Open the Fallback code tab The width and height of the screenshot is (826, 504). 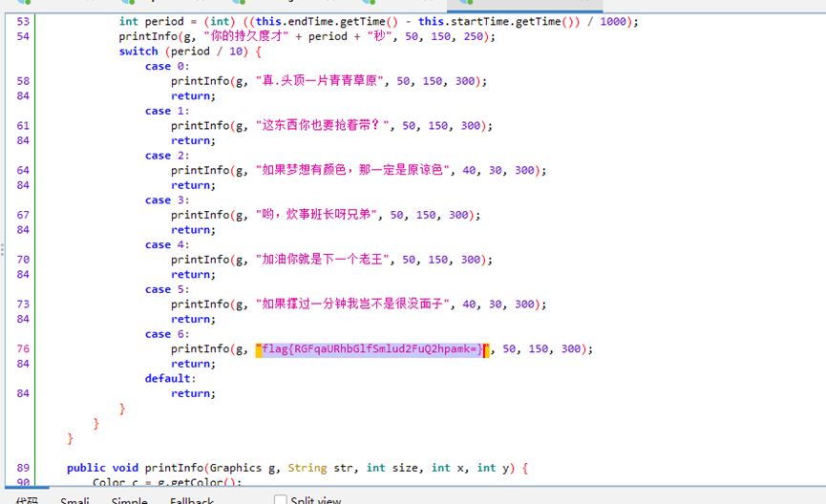coord(192,501)
